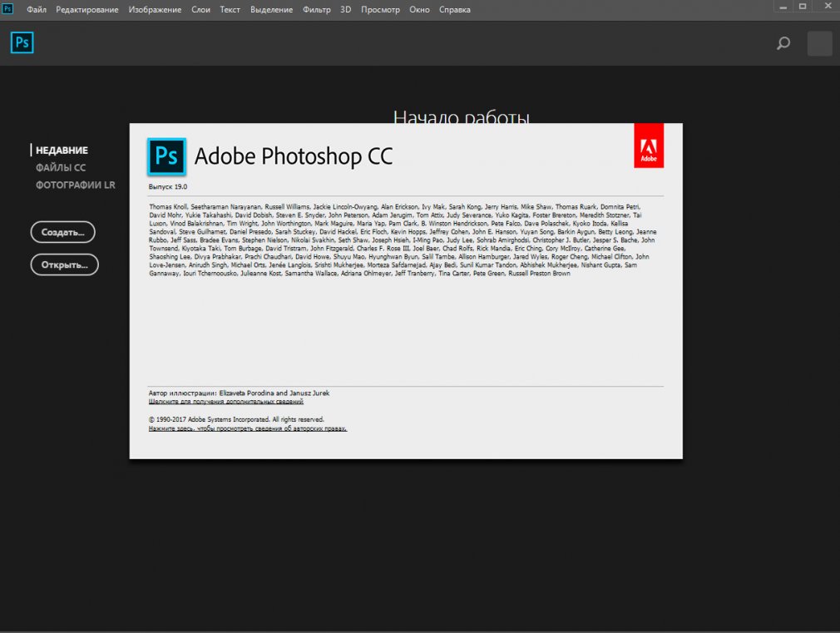Open the copyright details link
Image resolution: width=840 pixels, height=633 pixels.
click(248, 428)
